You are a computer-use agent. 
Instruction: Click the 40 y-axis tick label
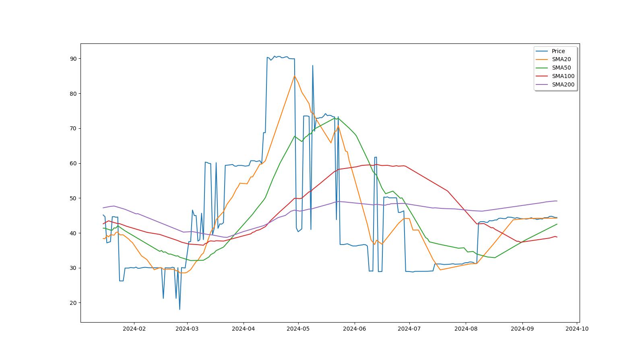tap(73, 233)
